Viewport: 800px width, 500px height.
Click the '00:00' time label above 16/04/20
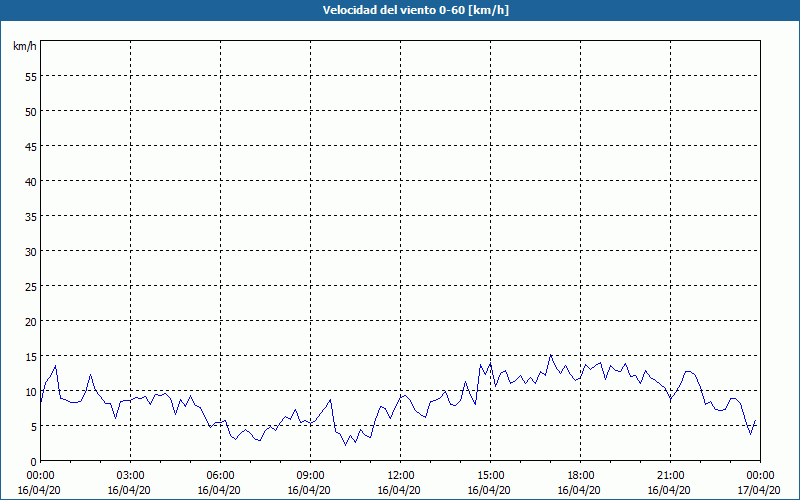click(40, 476)
